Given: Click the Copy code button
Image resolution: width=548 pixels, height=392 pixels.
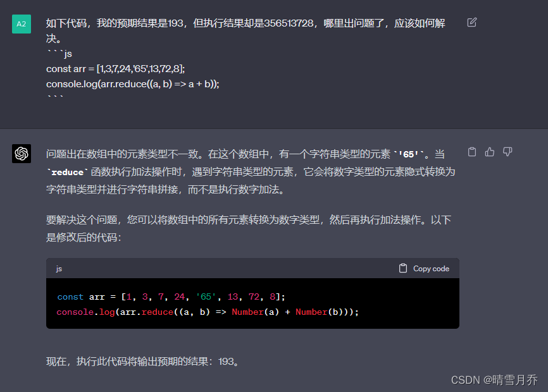Looking at the screenshot, I should click(424, 269).
